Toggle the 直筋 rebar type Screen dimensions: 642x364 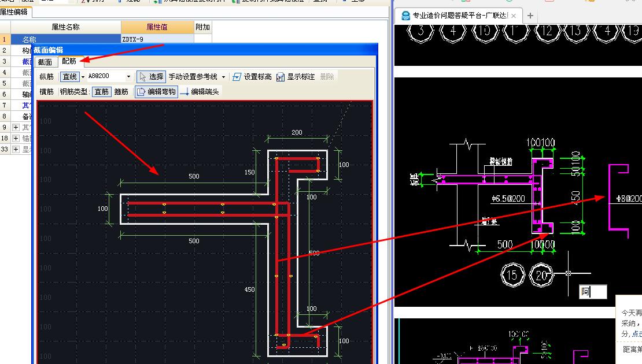coord(102,92)
